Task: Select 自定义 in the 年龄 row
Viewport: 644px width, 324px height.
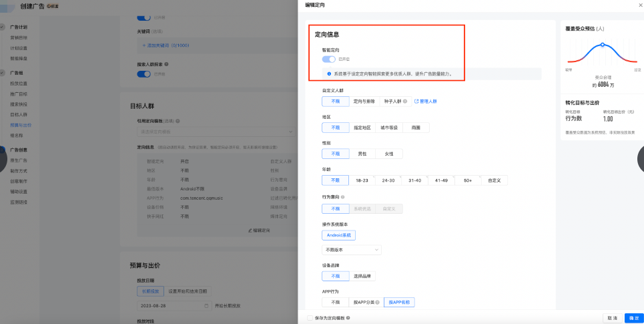Action: coord(495,180)
